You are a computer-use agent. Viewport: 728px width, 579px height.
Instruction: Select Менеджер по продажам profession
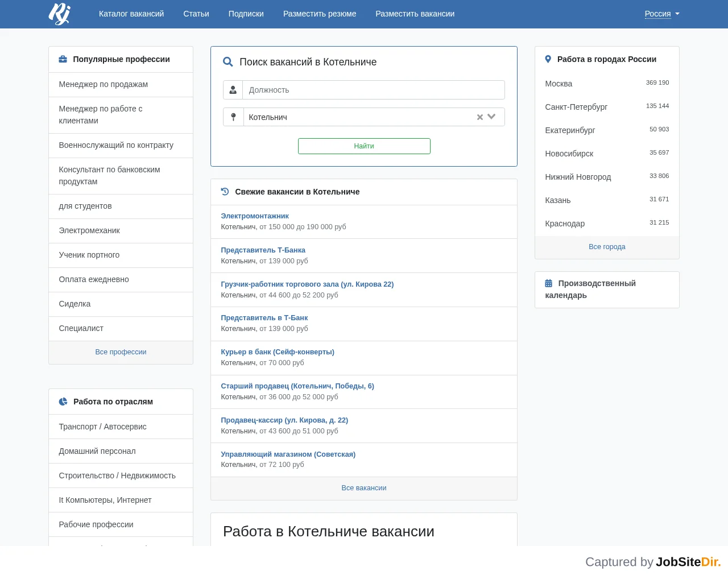pyautogui.click(x=121, y=84)
